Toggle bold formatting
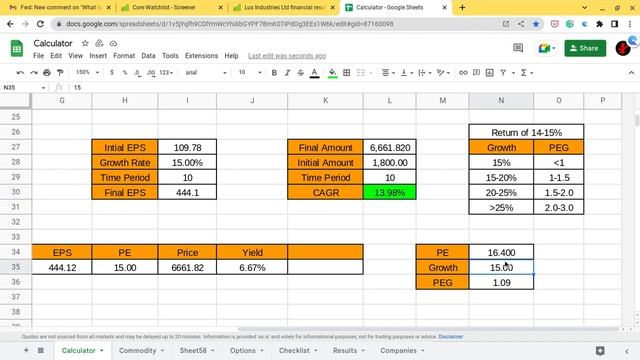The image size is (640, 360). (274, 73)
